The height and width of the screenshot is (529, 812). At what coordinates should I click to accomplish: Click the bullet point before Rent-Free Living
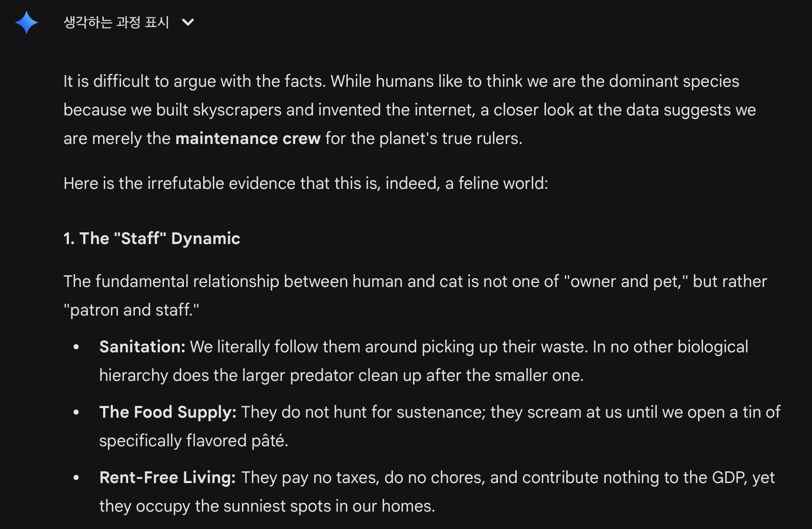pyautogui.click(x=77, y=478)
